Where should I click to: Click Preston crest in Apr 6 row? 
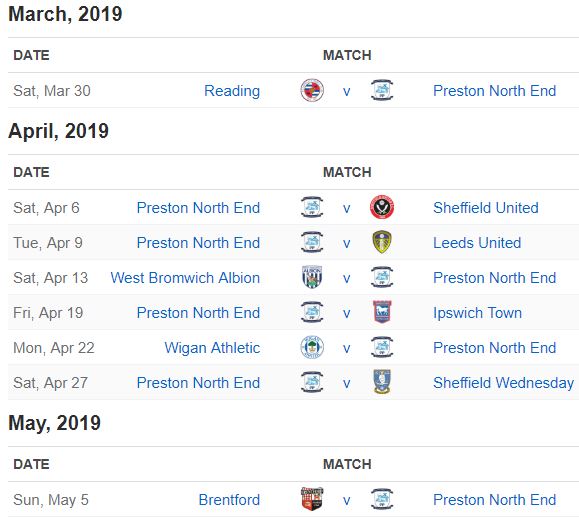(312, 207)
